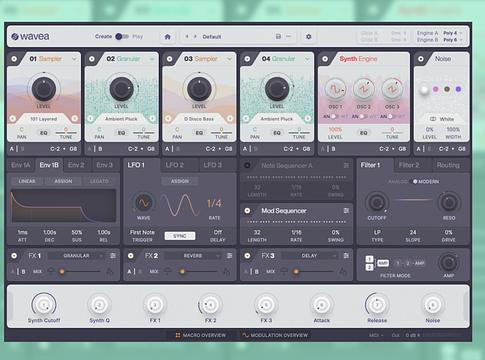
Task: Expand the 02 Granular type dropdown
Action: point(152,59)
